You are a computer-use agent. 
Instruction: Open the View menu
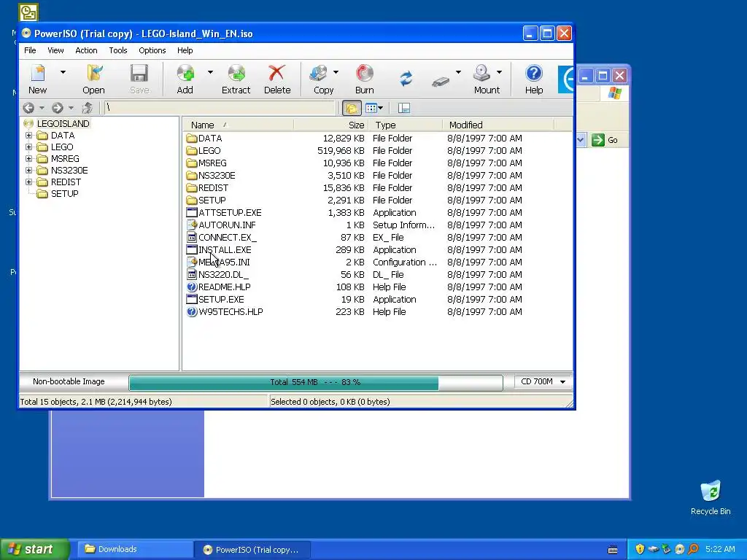click(55, 50)
